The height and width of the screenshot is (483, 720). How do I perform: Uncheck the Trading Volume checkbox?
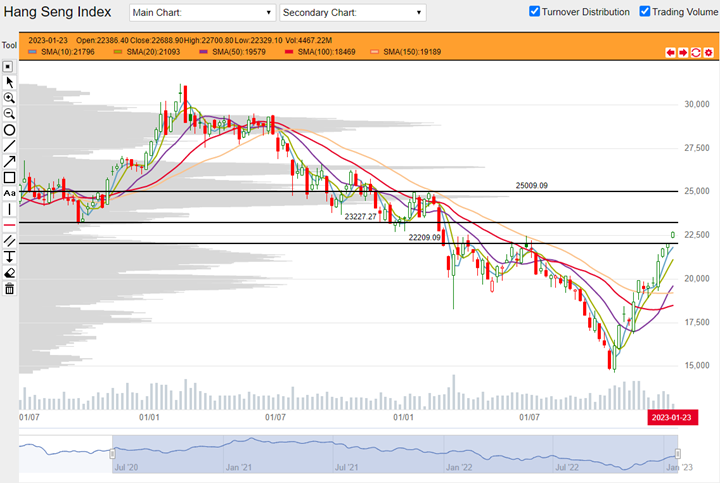(645, 11)
